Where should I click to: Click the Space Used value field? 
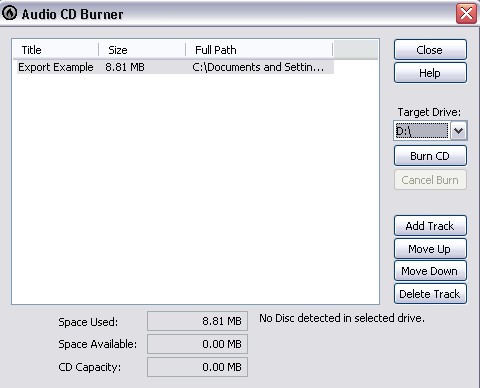click(197, 321)
